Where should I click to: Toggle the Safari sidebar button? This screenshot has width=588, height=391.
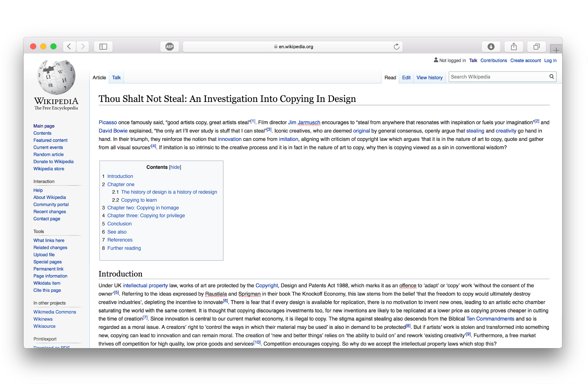point(103,47)
